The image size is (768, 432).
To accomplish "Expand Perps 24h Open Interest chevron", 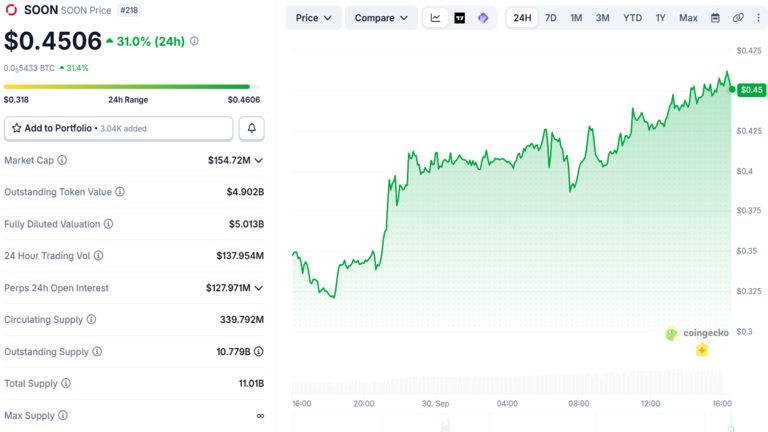I will coord(259,288).
